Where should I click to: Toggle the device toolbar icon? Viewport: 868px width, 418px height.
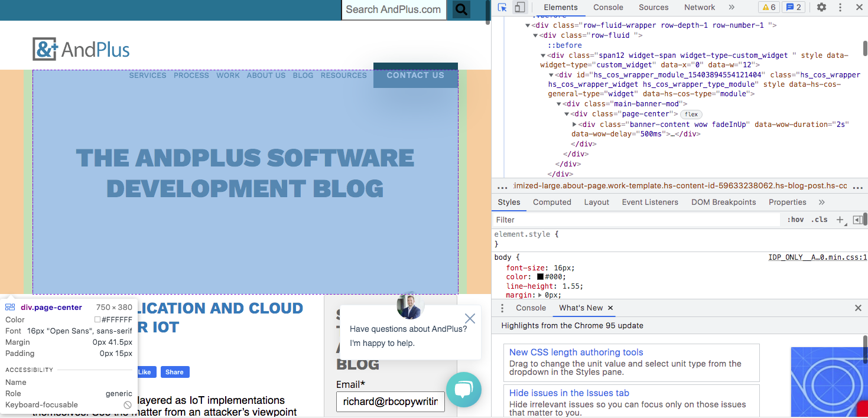coord(521,8)
